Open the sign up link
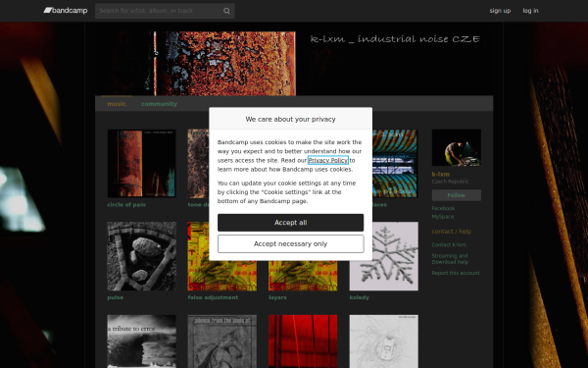Screen dimensions: 588x368 pos(500,11)
